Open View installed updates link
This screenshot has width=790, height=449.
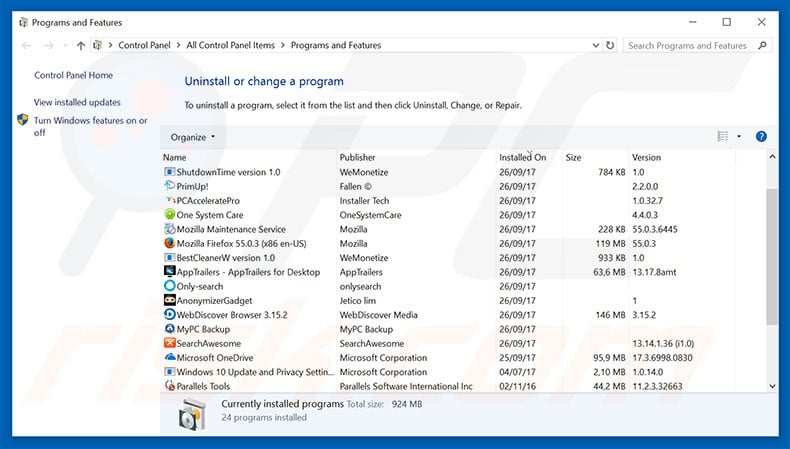77,102
